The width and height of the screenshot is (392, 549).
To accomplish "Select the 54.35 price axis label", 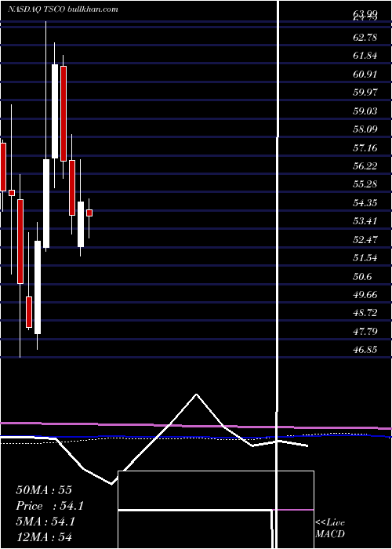I will click(x=365, y=202).
